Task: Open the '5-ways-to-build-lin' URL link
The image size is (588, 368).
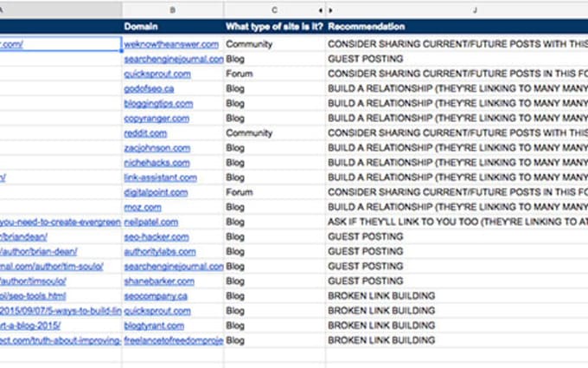Action: click(x=61, y=311)
